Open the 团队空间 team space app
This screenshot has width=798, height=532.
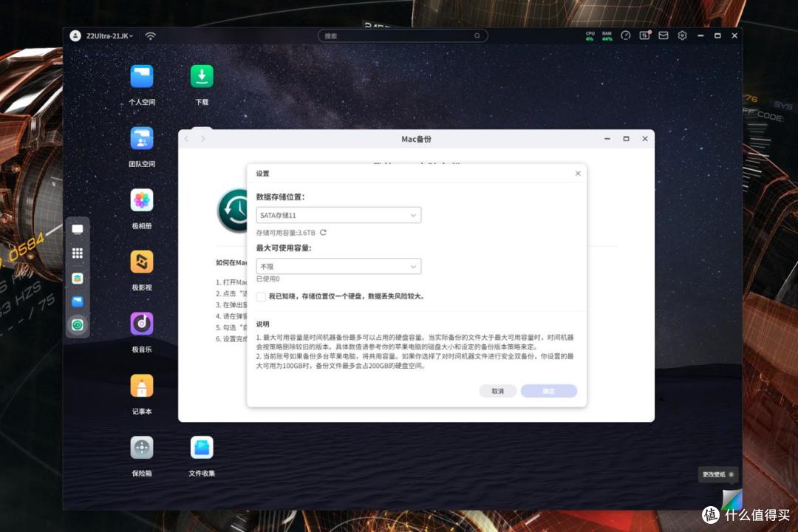point(141,138)
